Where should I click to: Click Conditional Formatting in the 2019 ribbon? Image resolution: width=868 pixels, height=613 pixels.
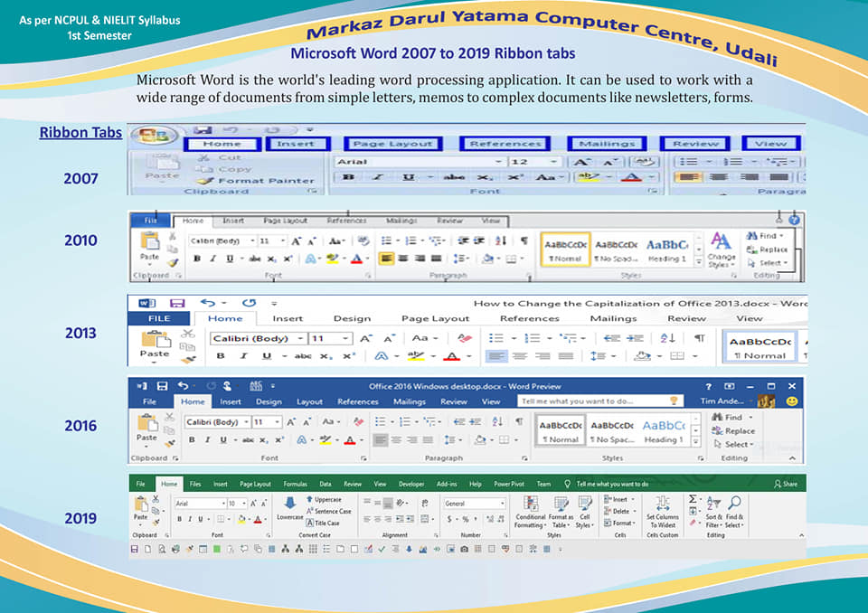click(x=530, y=513)
